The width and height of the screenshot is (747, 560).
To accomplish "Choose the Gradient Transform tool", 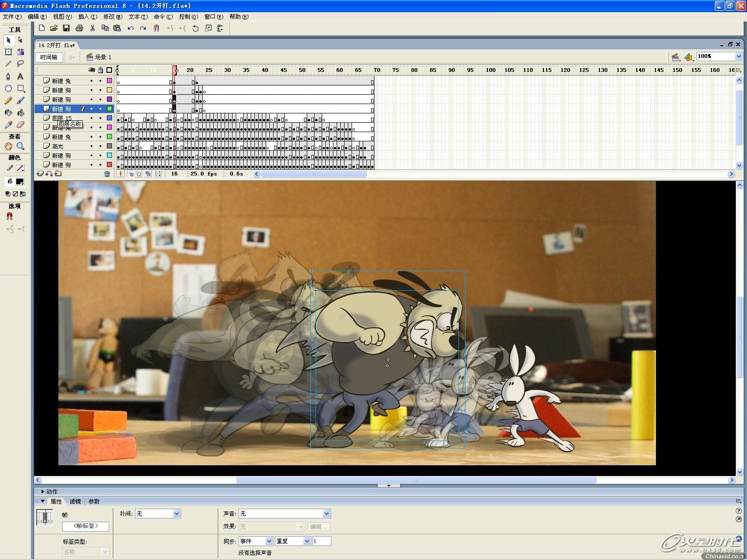I will 21,52.
